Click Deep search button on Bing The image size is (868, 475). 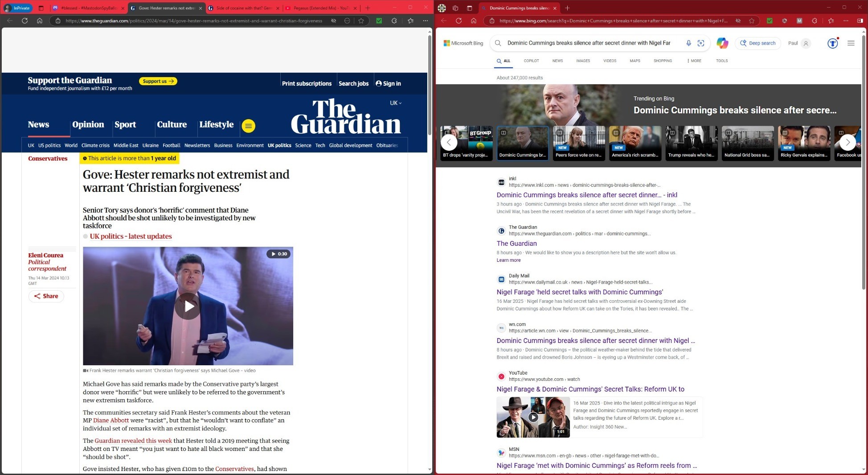757,43
